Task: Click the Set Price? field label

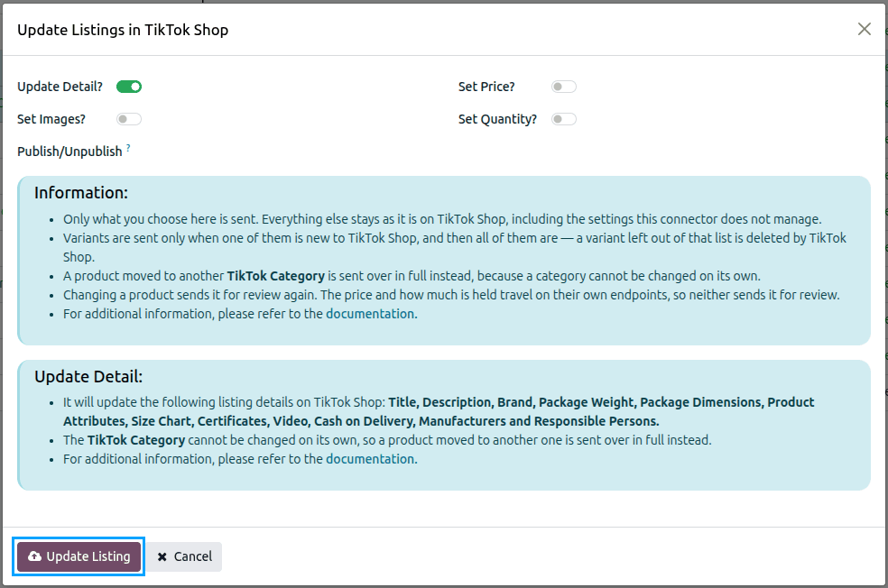Action: [x=486, y=87]
